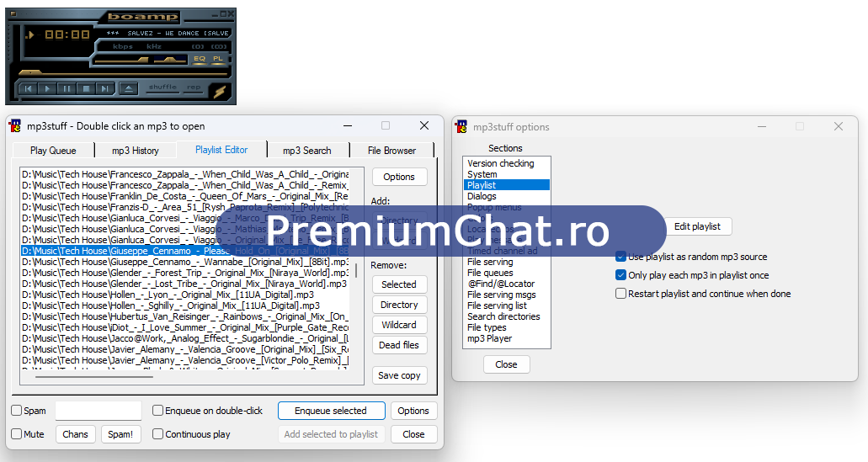The height and width of the screenshot is (462, 868).
Task: Click the Wildcard button under Remove
Action: point(399,325)
